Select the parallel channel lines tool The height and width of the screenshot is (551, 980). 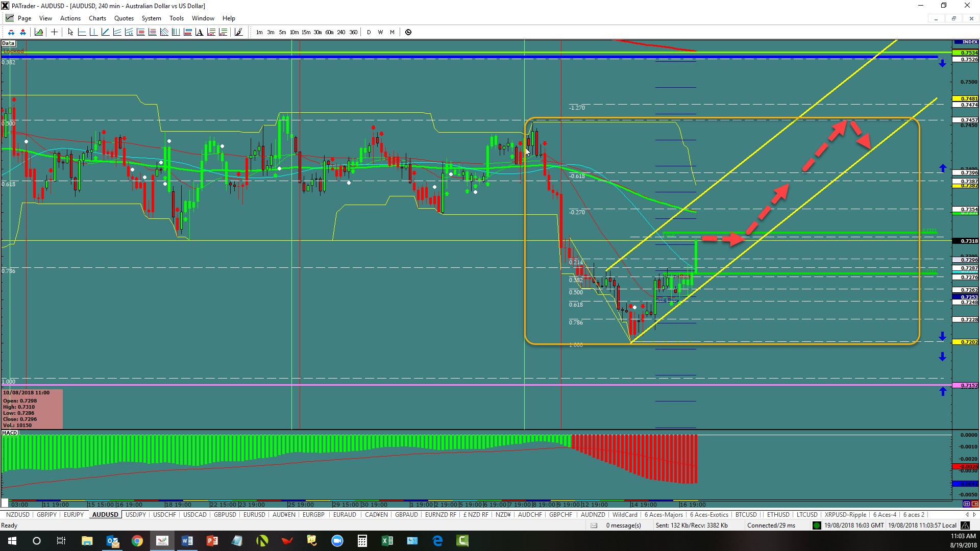117,32
